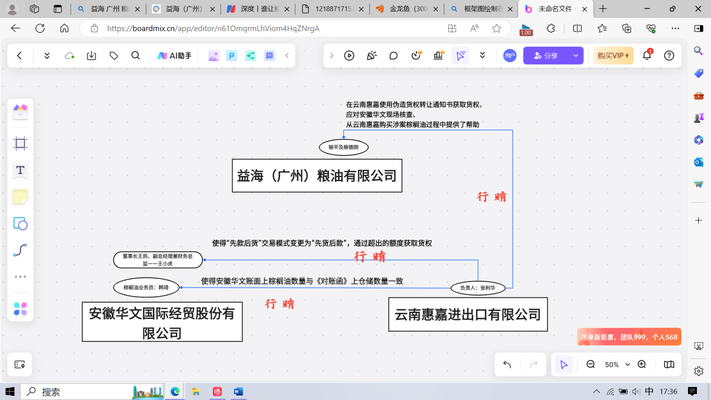The height and width of the screenshot is (400, 711).
Task: Click the 分享 share button
Action: tap(545, 56)
